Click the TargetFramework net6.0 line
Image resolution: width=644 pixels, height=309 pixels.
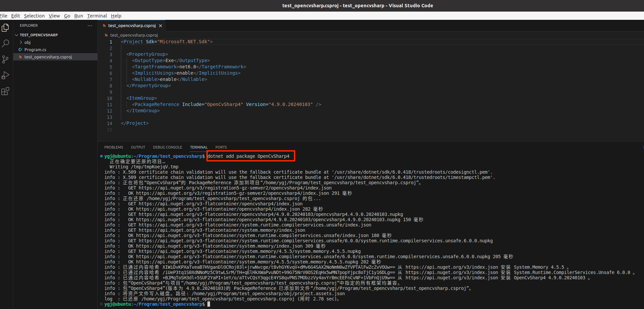click(x=189, y=67)
